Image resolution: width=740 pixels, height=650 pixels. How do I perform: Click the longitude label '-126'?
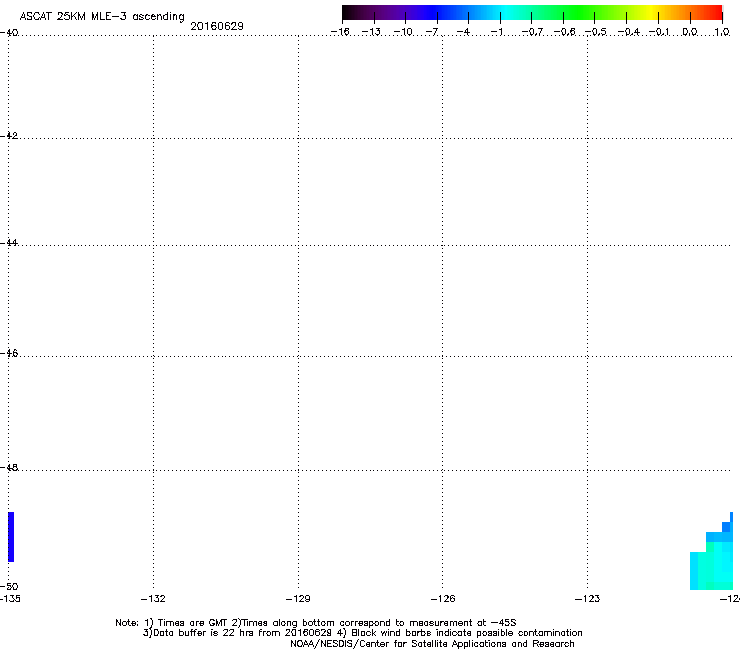click(443, 599)
